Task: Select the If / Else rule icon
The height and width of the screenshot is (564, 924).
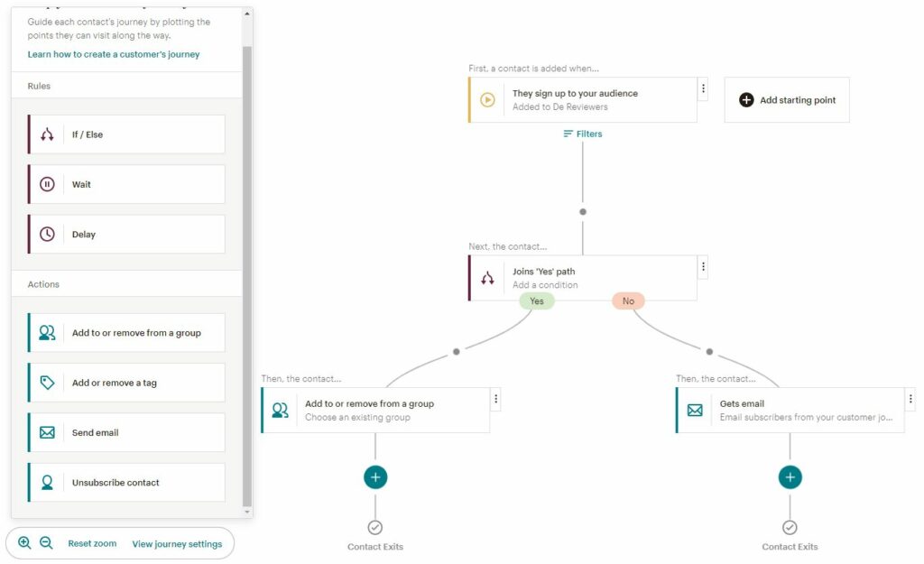Action: [x=48, y=134]
